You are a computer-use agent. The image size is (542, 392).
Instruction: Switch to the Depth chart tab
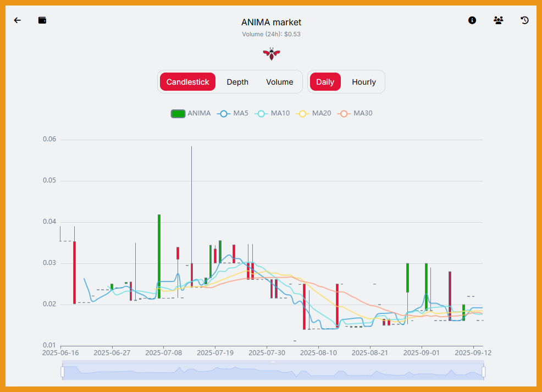pos(237,82)
